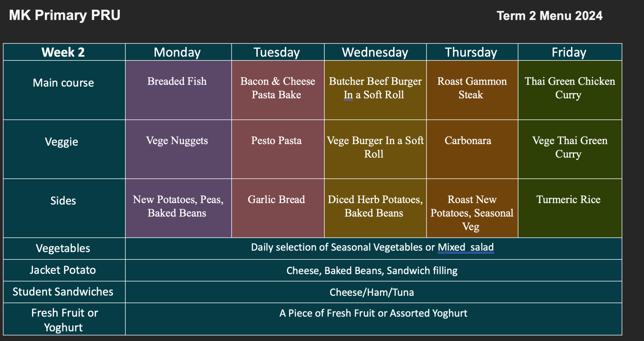Screen dimensions: 644x341
Task: Select the Butcher Beef Burger cell
Action: click(x=375, y=90)
